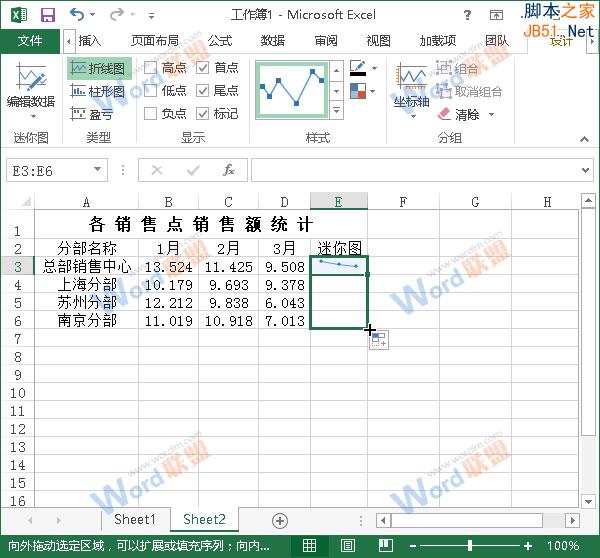Image resolution: width=600 pixels, height=558 pixels.
Task: Click the Undo arrow icon
Action: tap(77, 15)
